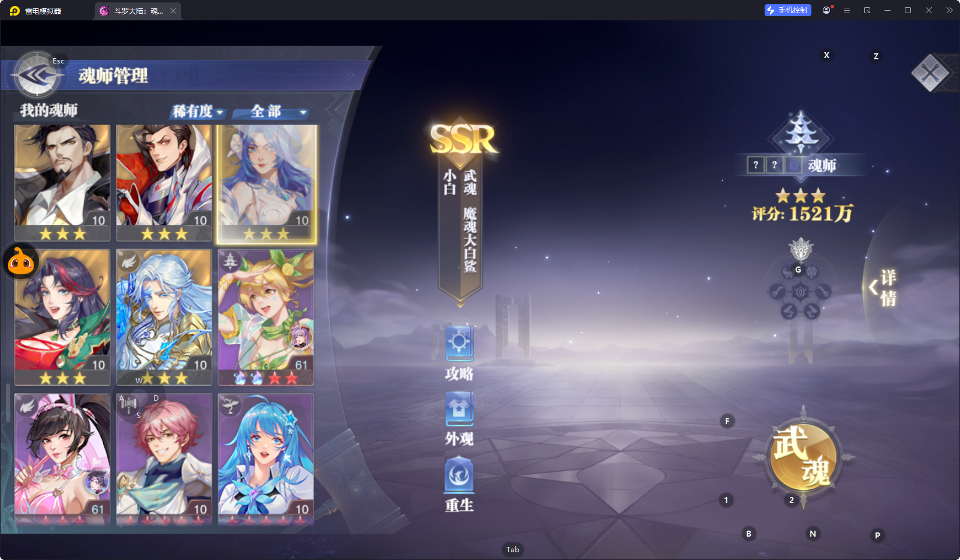Select the bearded dark-haired man card
This screenshot has height=560, width=960.
(62, 183)
